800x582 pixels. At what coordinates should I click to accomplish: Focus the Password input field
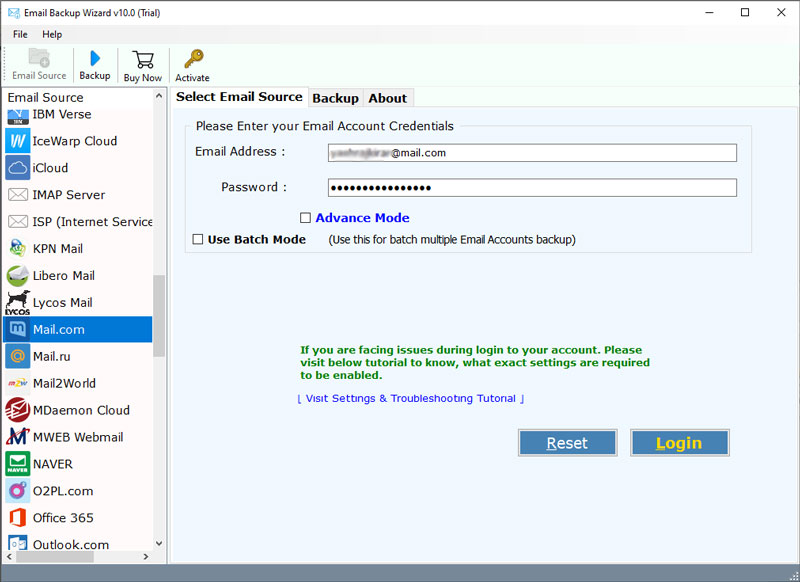point(532,188)
